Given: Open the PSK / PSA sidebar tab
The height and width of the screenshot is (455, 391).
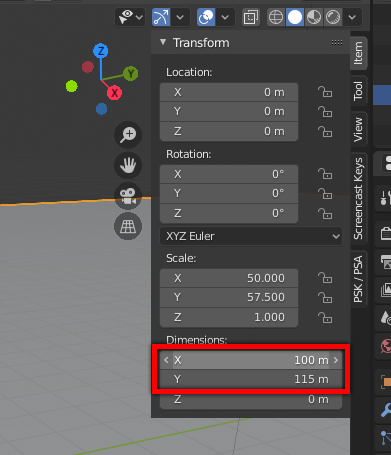Looking at the screenshot, I should pyautogui.click(x=358, y=279).
